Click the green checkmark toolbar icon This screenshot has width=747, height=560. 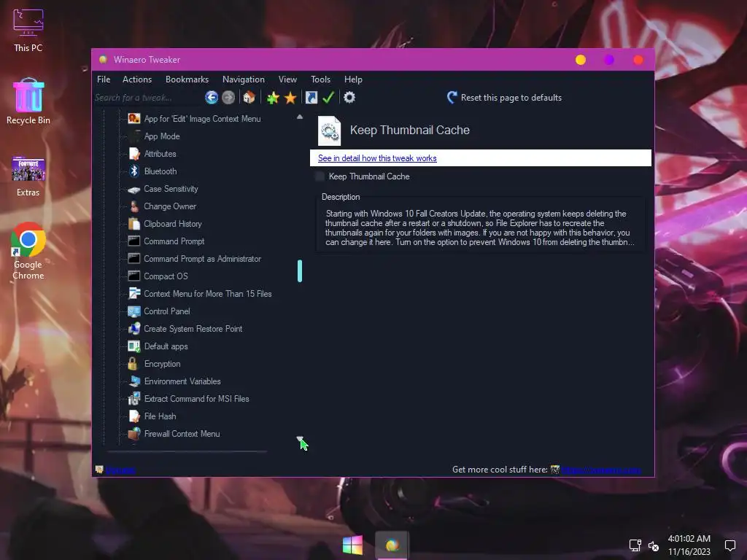328,98
